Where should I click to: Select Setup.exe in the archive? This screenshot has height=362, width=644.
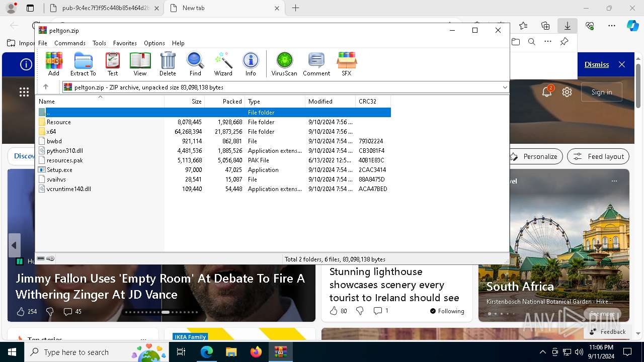pos(213,170)
